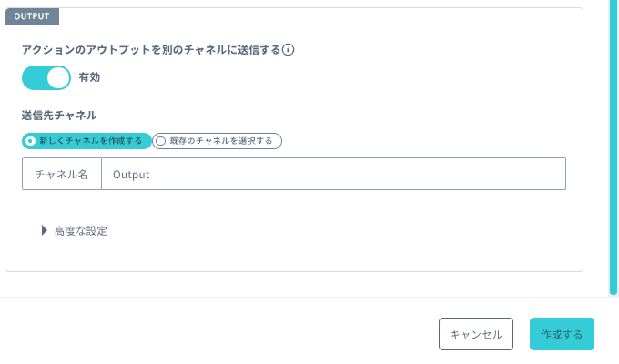Click the アクションのアウトプットを別のチャネルに送信する heading
This screenshot has width=619, height=364.
pyautogui.click(x=151, y=50)
